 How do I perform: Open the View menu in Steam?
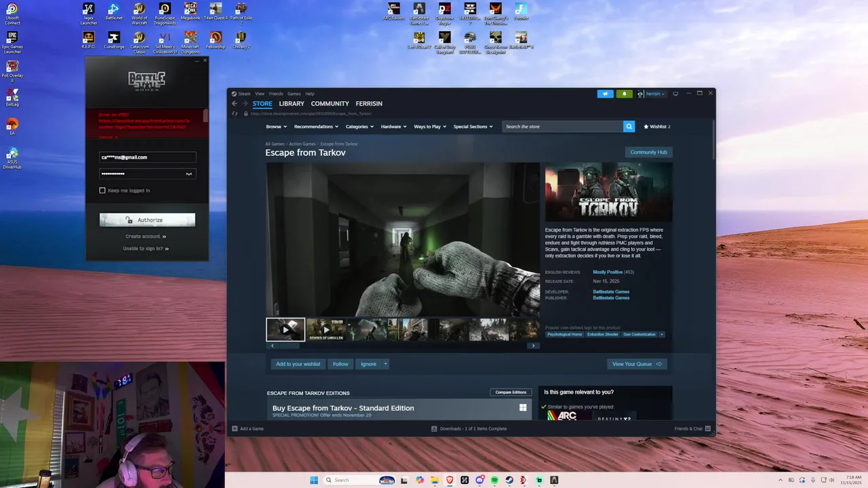click(260, 94)
